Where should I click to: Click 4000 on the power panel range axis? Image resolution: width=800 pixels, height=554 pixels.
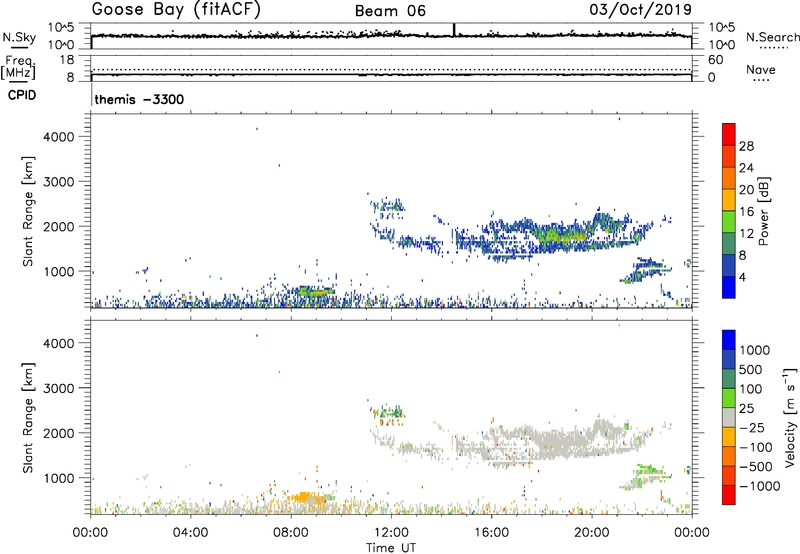[x=59, y=137]
